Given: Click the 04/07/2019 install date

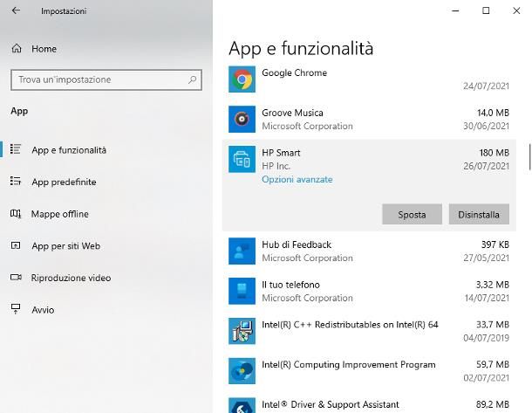Looking at the screenshot, I should coord(486,338).
